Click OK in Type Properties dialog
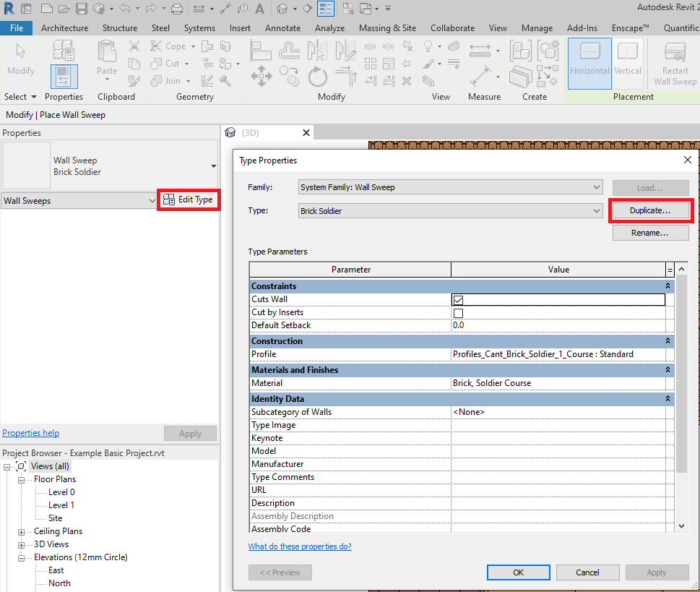The width and height of the screenshot is (700, 592). tap(518, 572)
